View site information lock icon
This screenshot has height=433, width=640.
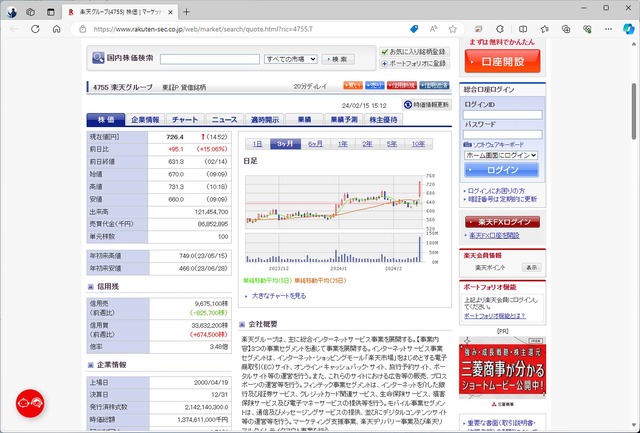pyautogui.click(x=83, y=29)
